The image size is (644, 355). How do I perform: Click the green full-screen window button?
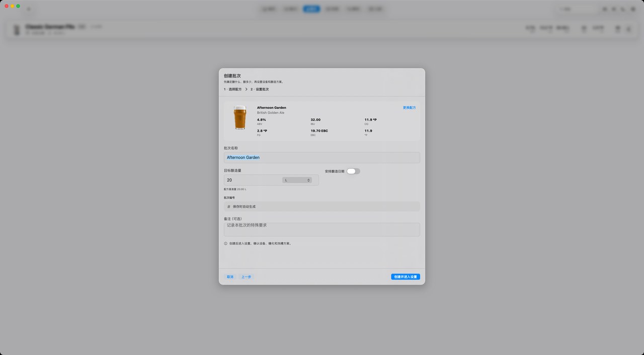[x=18, y=6]
